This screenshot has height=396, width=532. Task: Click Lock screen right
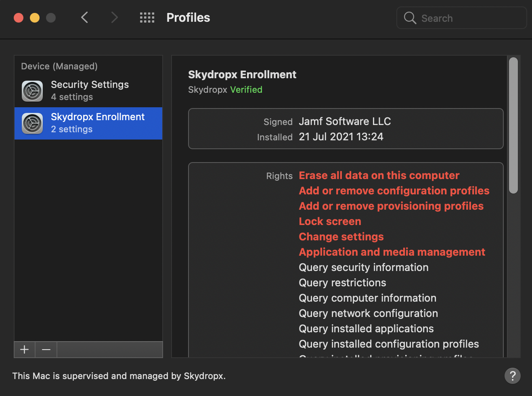[x=330, y=221]
